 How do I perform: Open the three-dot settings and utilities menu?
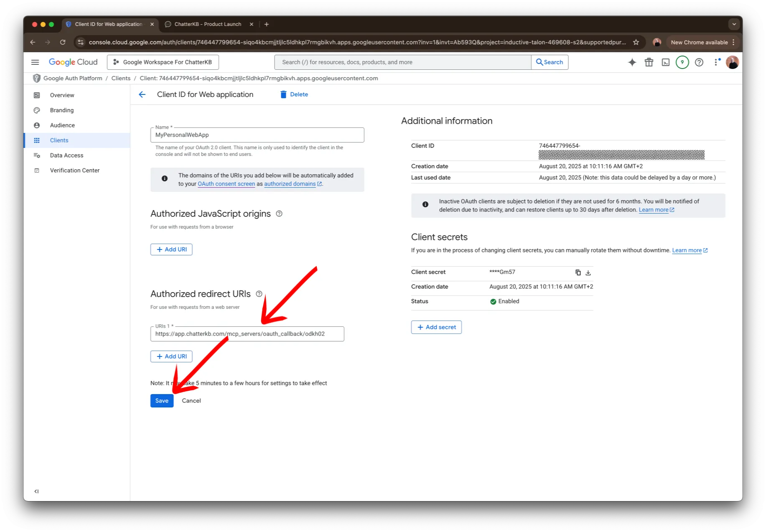[x=716, y=62]
